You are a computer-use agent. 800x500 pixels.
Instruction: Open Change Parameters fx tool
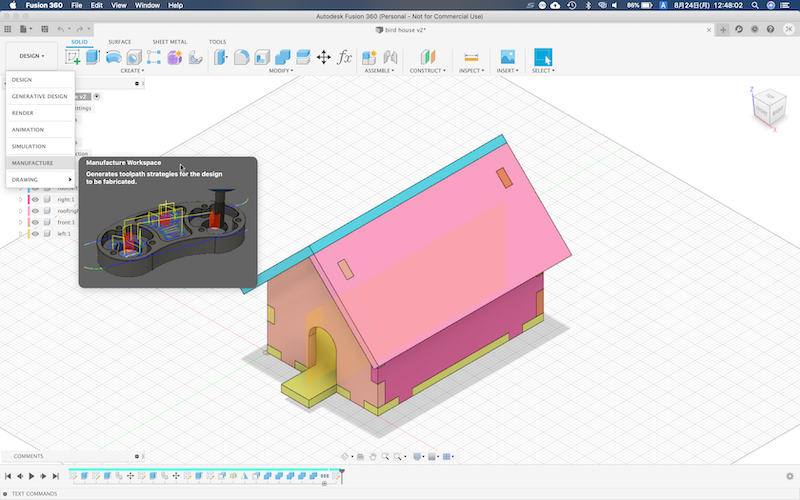pyautogui.click(x=344, y=57)
